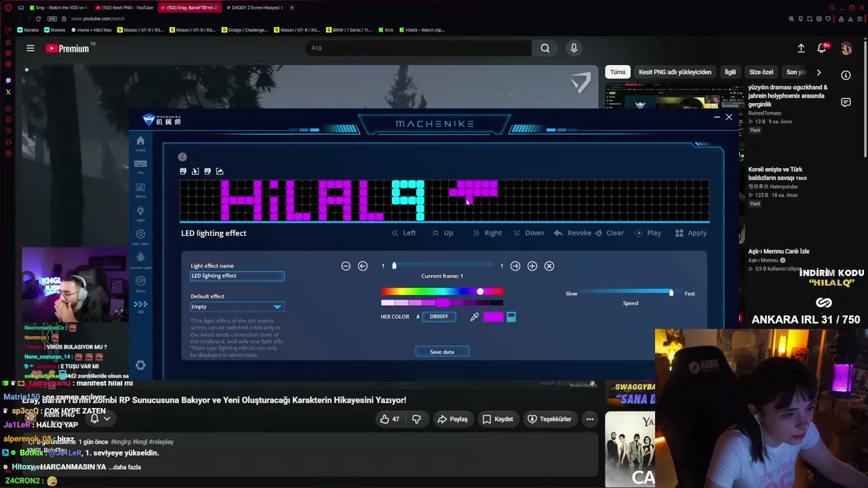Screen dimensions: 868x488
Task: Pick the darkest purple shade swatch
Action: tap(496, 303)
